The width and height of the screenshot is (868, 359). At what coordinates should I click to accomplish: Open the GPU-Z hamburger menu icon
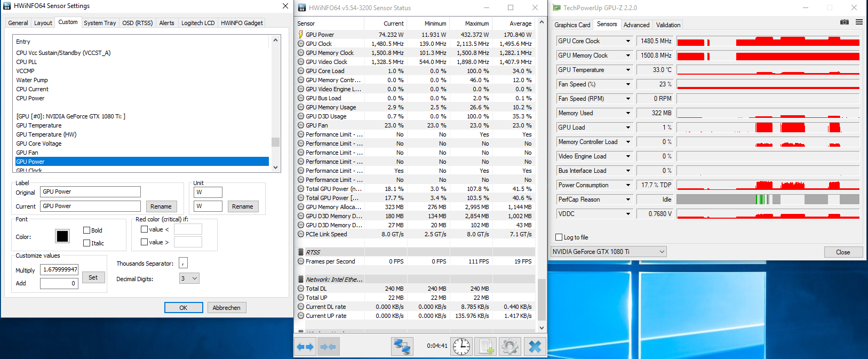(859, 22)
